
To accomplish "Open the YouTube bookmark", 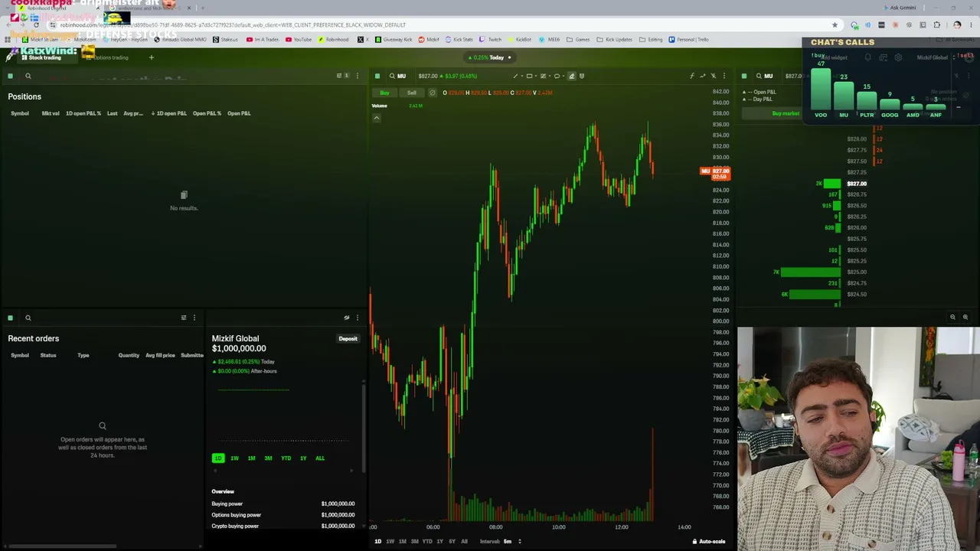I will (299, 40).
